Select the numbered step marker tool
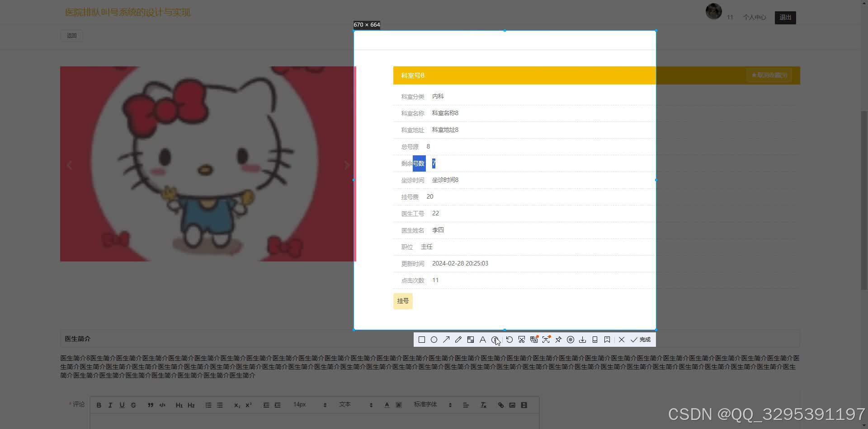The height and width of the screenshot is (429, 868). [495, 340]
